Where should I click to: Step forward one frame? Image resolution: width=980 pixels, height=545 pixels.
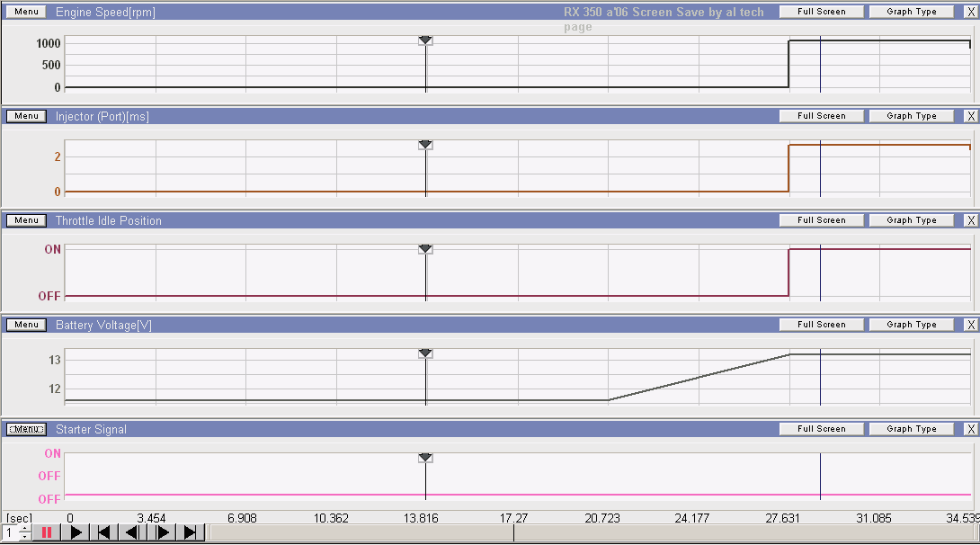pos(162,532)
